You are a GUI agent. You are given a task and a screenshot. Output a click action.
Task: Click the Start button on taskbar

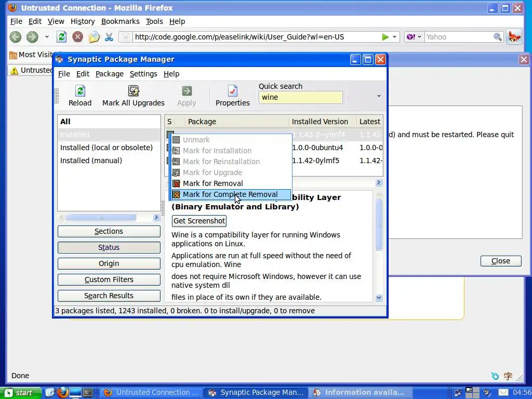click(x=20, y=393)
